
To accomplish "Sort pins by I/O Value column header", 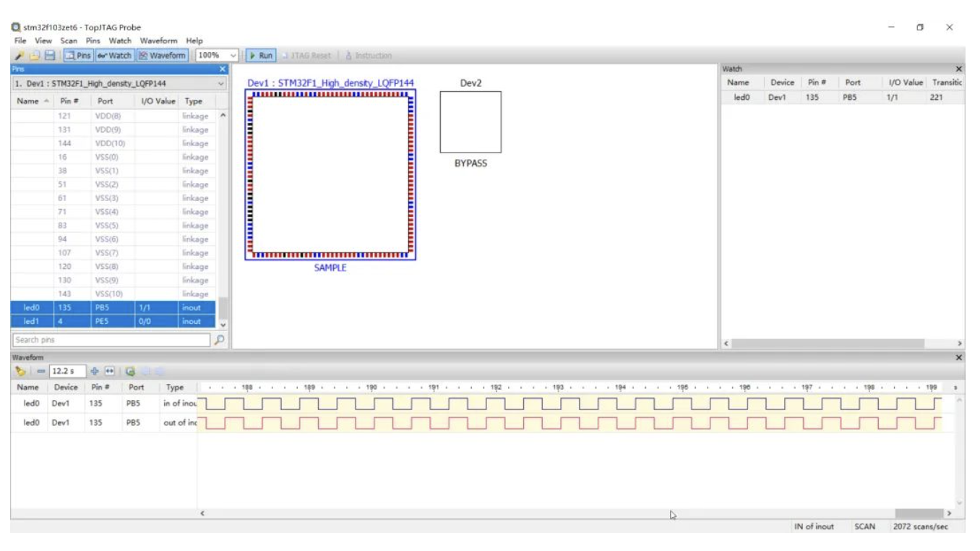I will coord(158,103).
